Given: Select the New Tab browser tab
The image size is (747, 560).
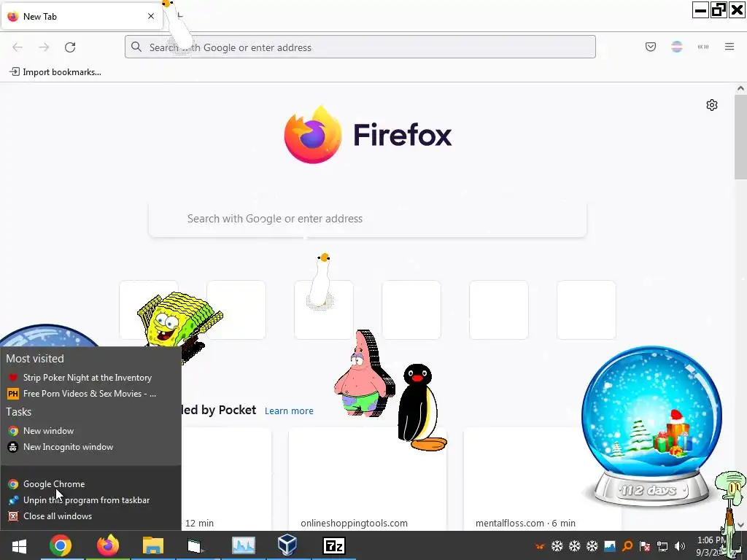Looking at the screenshot, I should pyautogui.click(x=82, y=17).
